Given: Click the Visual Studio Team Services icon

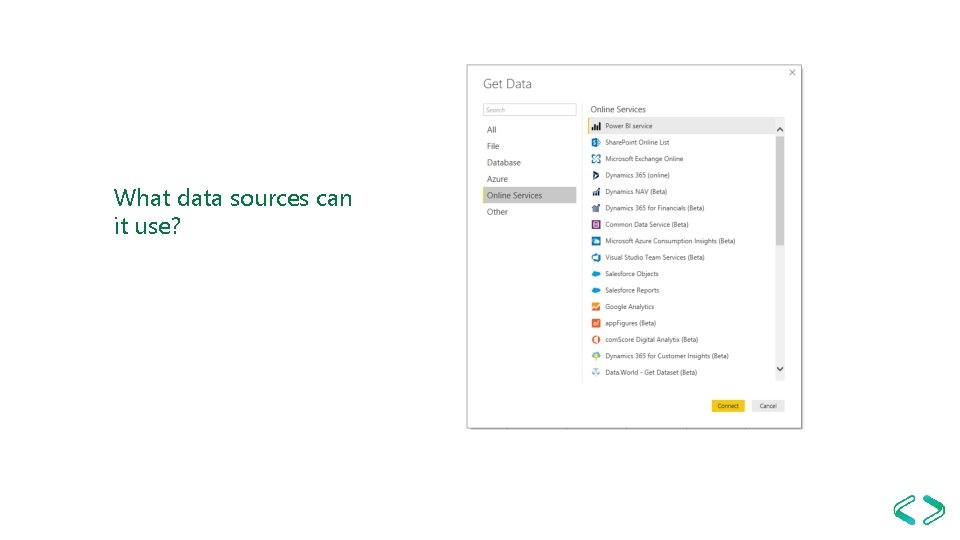Looking at the screenshot, I should pyautogui.click(x=596, y=258).
